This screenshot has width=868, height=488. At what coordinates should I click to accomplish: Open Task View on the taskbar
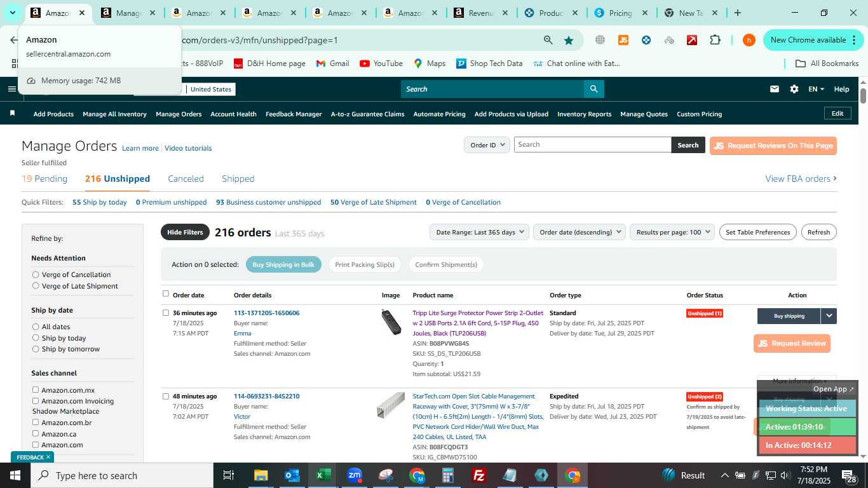229,475
